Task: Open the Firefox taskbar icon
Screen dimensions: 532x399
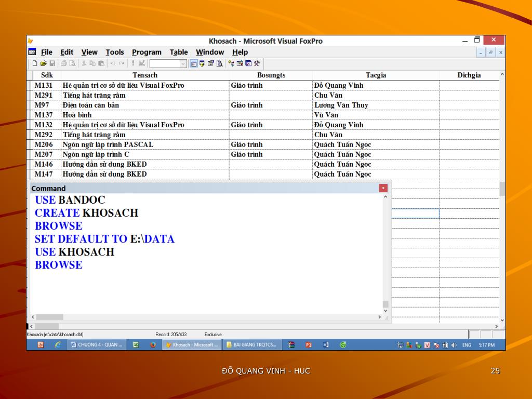Action: pos(153,345)
